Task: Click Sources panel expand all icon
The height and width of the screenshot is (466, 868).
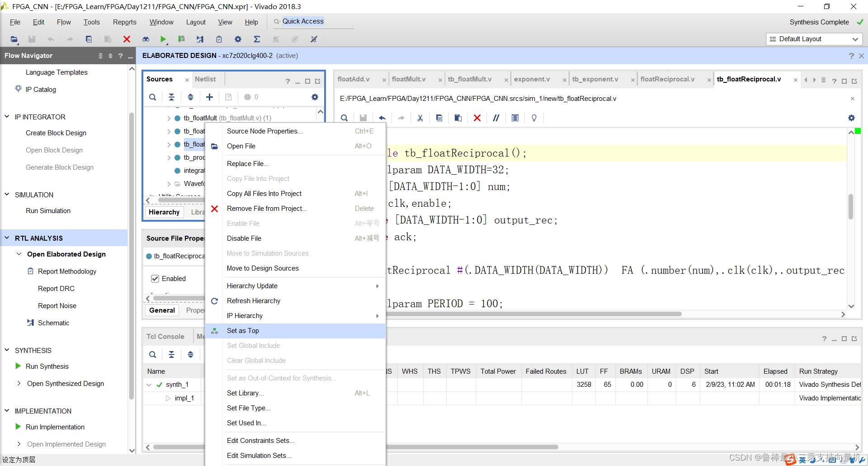Action: (190, 97)
